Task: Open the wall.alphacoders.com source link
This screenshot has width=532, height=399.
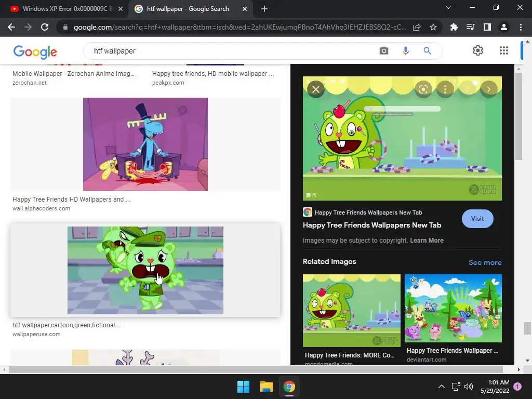Action: click(x=41, y=208)
